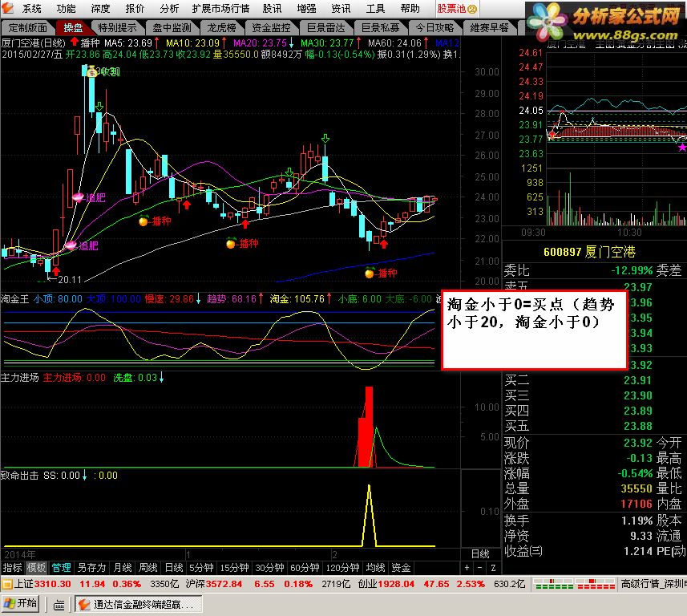Click the 均线 button
The height and width of the screenshot is (616, 687).
[x=375, y=567]
